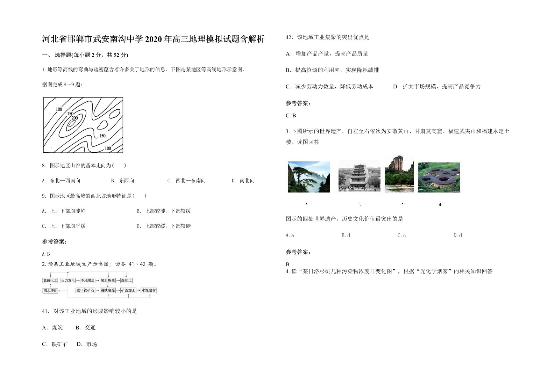Choose option B. 东西向
Screen dimensions: 555x392
coord(123,181)
